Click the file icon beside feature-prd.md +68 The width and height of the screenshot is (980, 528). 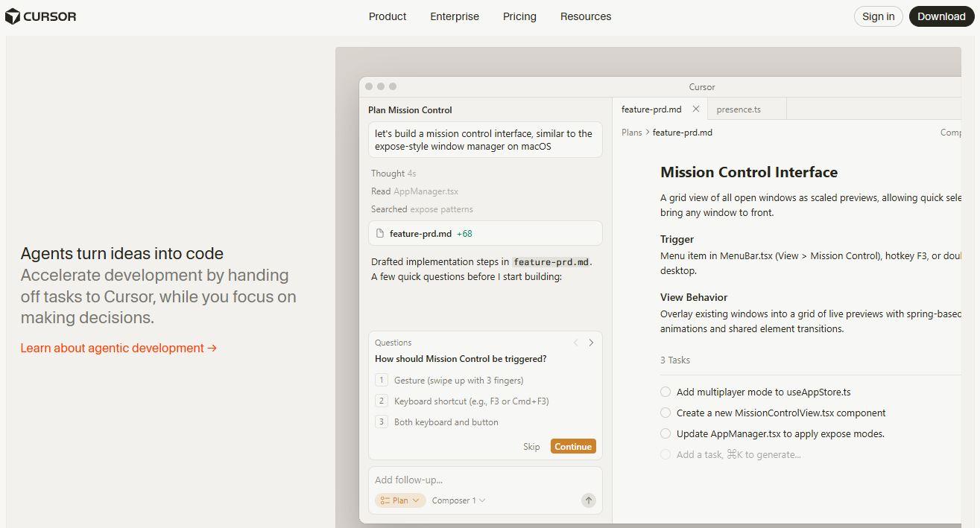tap(380, 233)
